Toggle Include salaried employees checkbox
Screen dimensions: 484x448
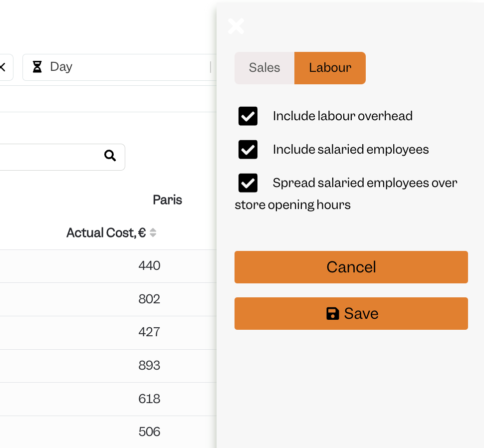(x=248, y=149)
